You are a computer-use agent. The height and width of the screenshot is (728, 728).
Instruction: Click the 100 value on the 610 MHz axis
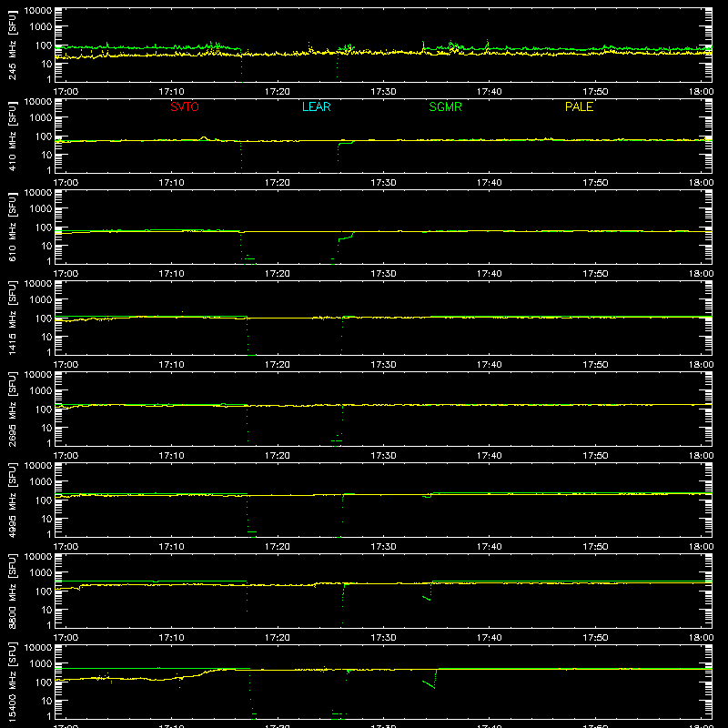[x=44, y=227]
